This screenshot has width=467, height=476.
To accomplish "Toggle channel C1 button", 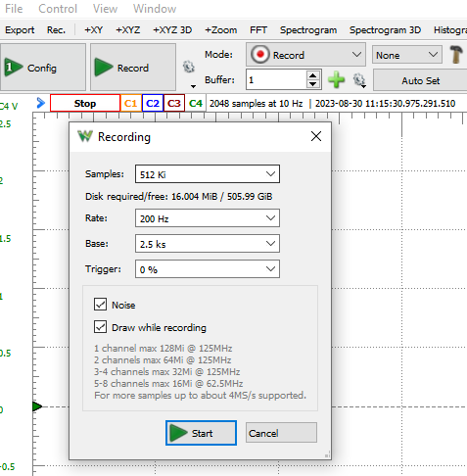I will [x=131, y=103].
